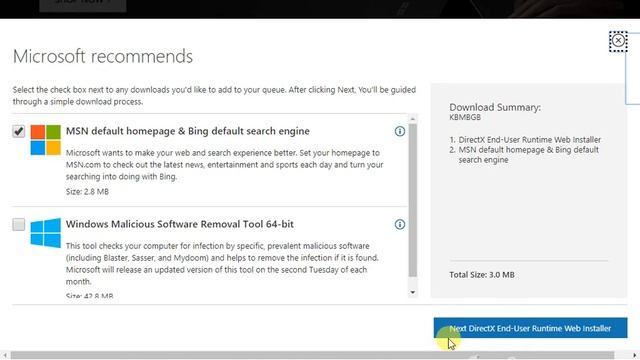Click 'DirectX End-User Runtime Web Installer' summary item
The image size is (640, 360).
pyautogui.click(x=529, y=140)
